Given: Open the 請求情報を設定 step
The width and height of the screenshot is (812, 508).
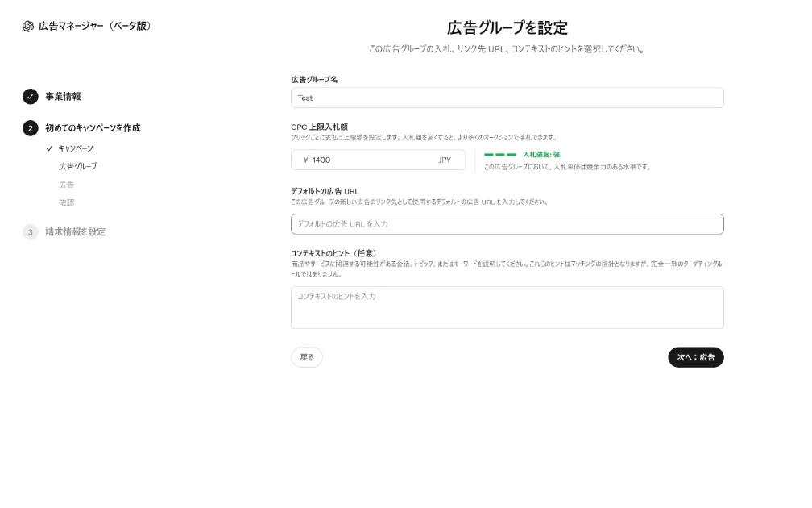Looking at the screenshot, I should pos(75,231).
